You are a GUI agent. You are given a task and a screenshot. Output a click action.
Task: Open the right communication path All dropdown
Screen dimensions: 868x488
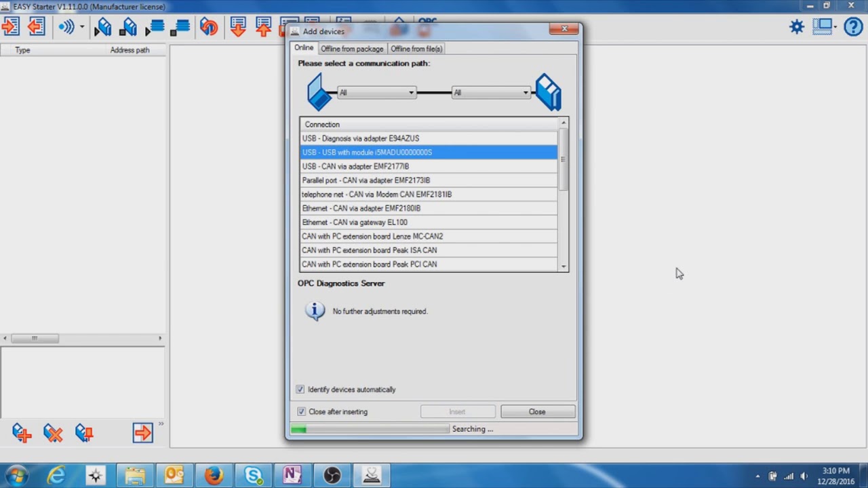(491, 93)
